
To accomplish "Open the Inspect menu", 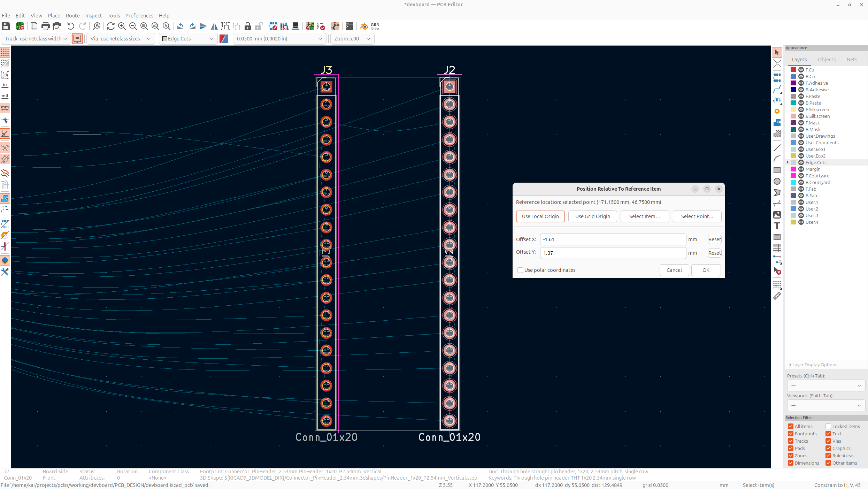I will click(x=93, y=16).
